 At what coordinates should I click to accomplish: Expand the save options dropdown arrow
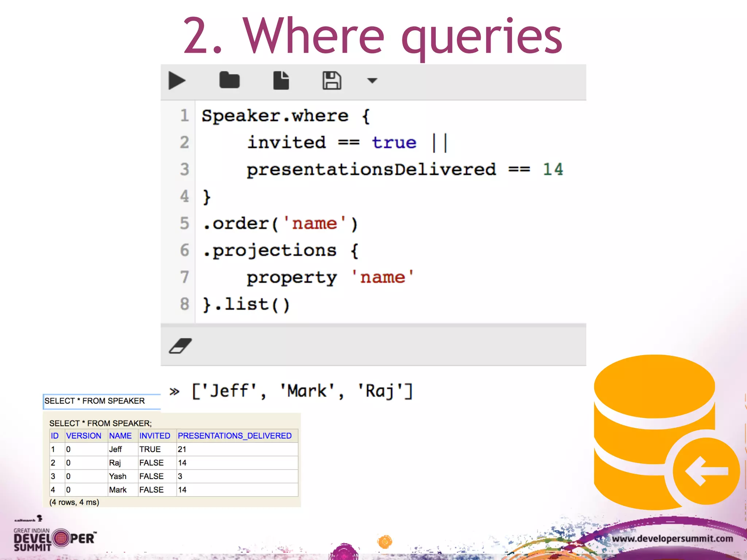tap(372, 81)
